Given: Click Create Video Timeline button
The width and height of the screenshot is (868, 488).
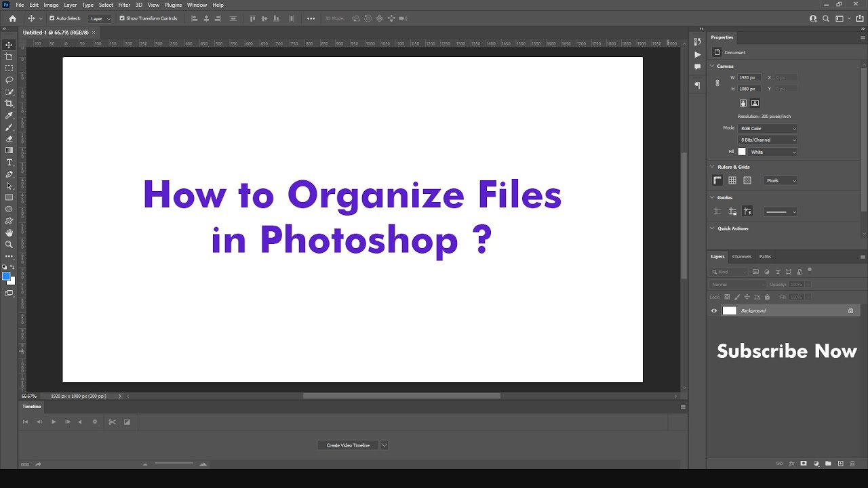Looking at the screenshot, I should (x=348, y=445).
